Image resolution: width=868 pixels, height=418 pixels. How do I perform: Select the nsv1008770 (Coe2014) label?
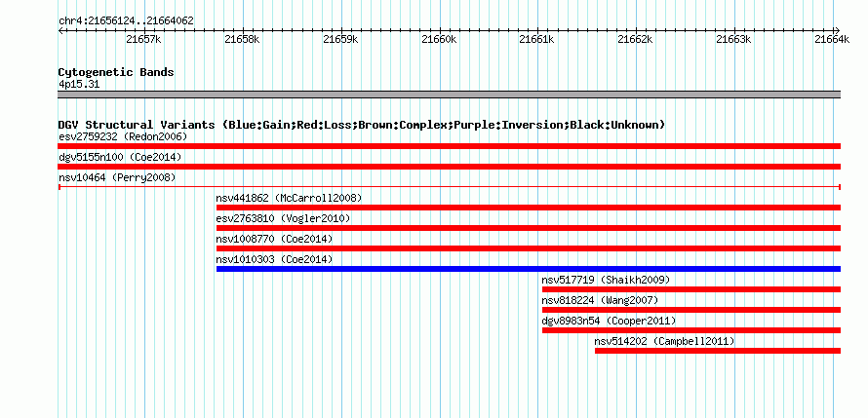click(274, 239)
